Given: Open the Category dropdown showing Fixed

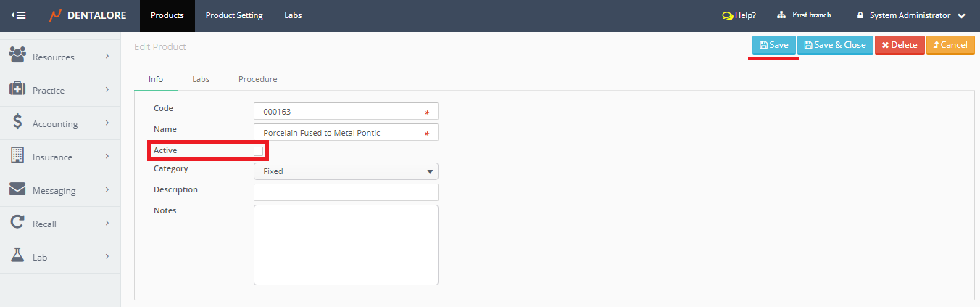Looking at the screenshot, I should (x=346, y=171).
